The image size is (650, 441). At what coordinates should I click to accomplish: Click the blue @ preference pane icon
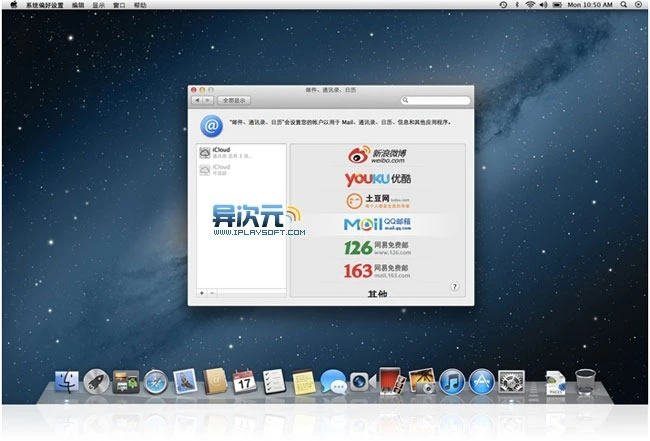[211, 126]
